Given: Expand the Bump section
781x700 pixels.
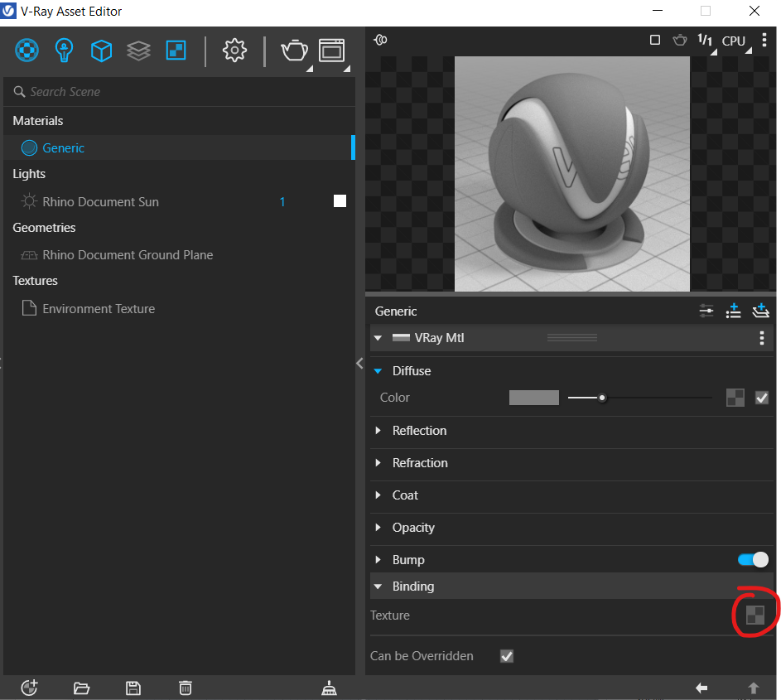Looking at the screenshot, I should (x=378, y=559).
